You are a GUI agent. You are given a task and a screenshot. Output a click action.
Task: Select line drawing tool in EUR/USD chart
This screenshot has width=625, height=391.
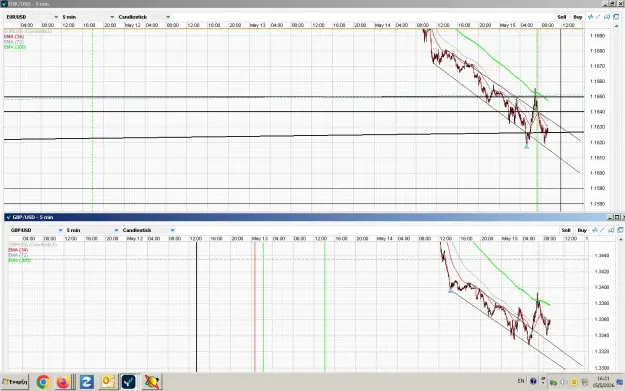click(598, 17)
